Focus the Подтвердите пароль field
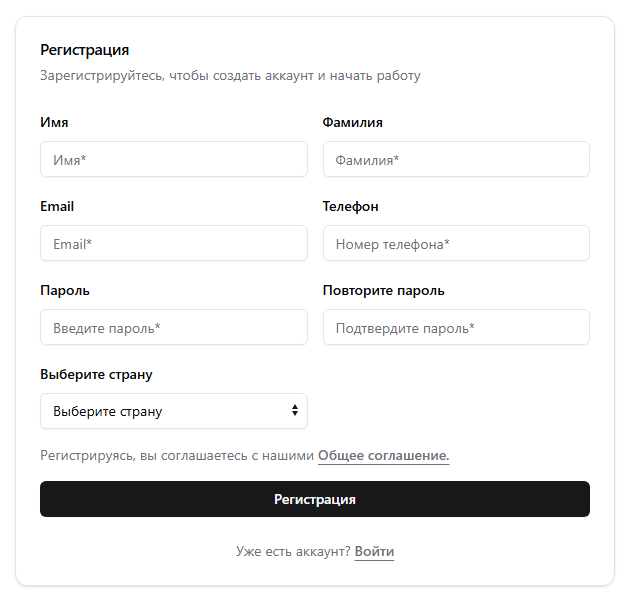Image resolution: width=626 pixels, height=600 pixels. [456, 327]
